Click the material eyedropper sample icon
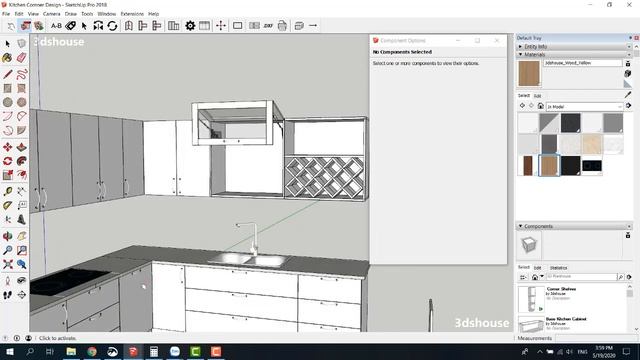The image size is (640, 360). (x=628, y=95)
